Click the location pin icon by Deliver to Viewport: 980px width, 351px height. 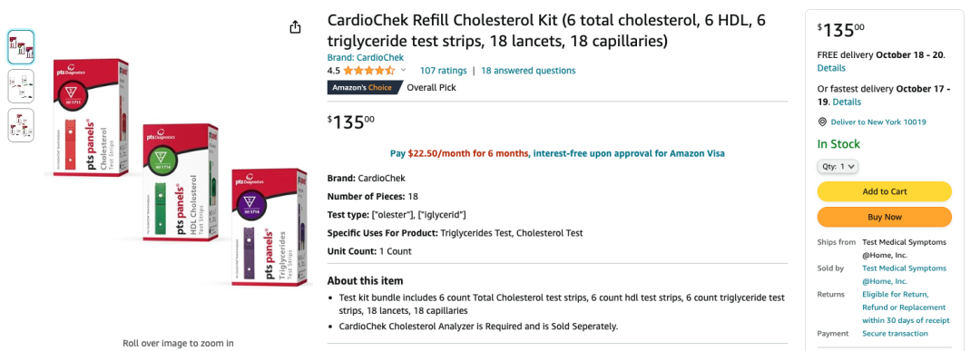(x=822, y=122)
